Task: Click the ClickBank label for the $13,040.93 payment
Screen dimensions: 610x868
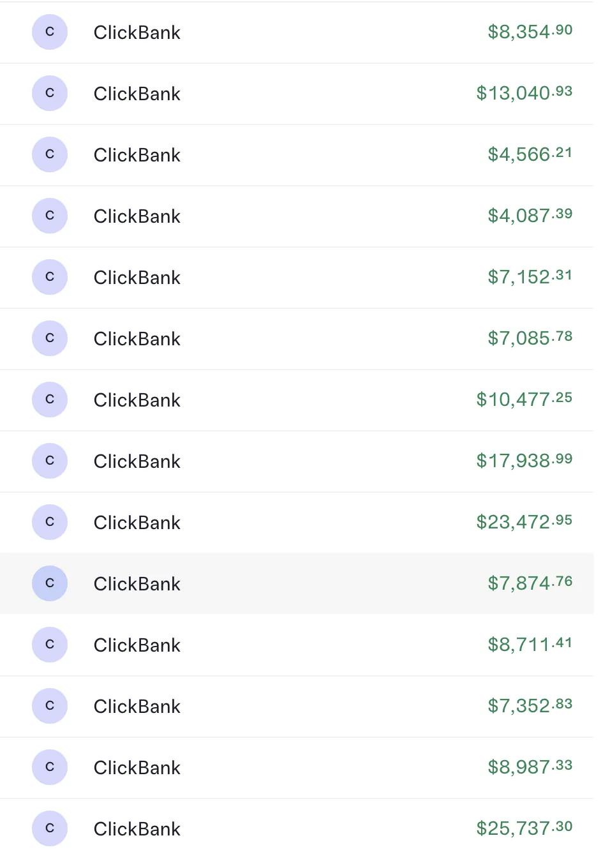Action: tap(137, 94)
